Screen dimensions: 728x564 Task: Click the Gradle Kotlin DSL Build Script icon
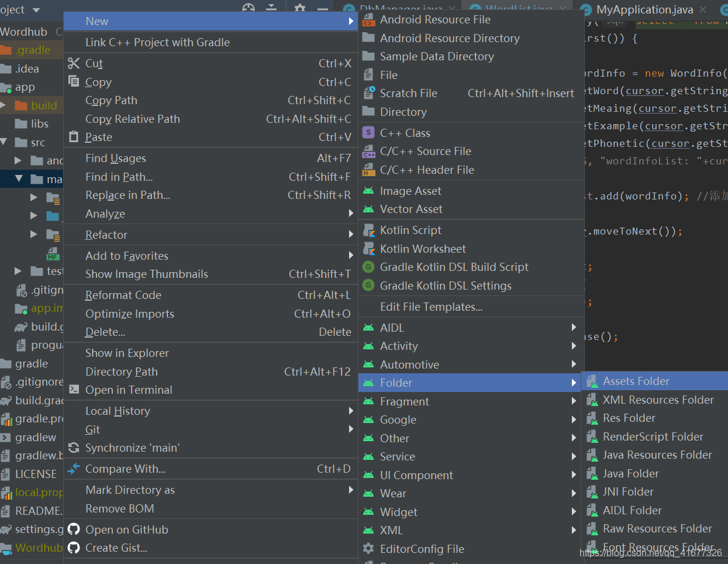coord(368,267)
